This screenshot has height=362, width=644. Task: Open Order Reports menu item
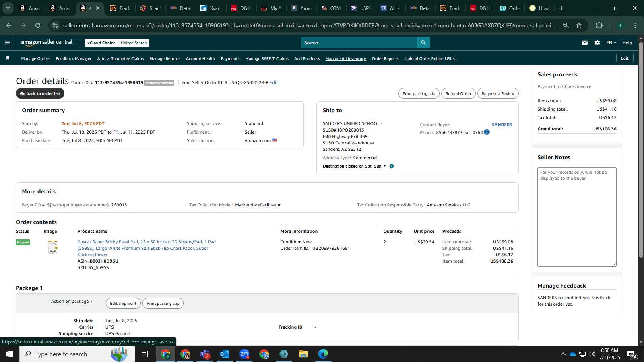click(385, 59)
